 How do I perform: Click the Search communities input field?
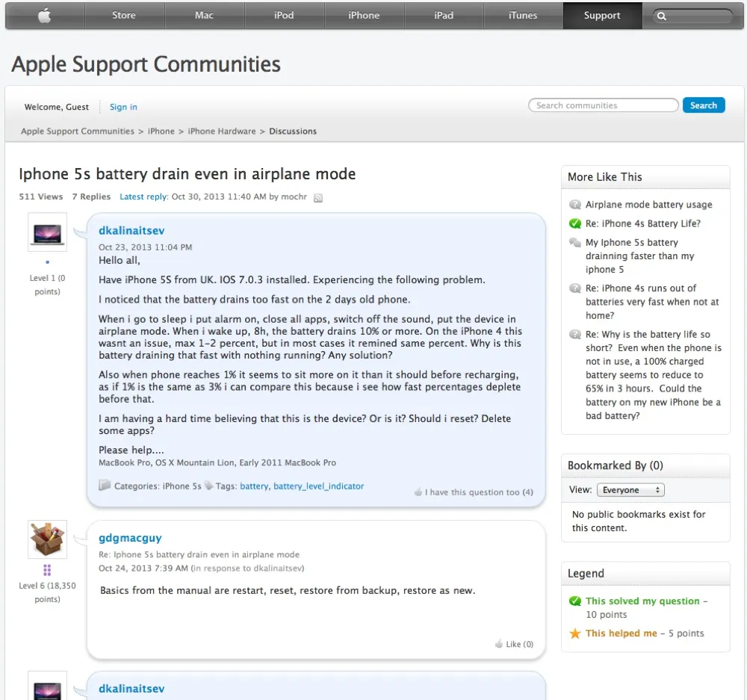coord(603,105)
